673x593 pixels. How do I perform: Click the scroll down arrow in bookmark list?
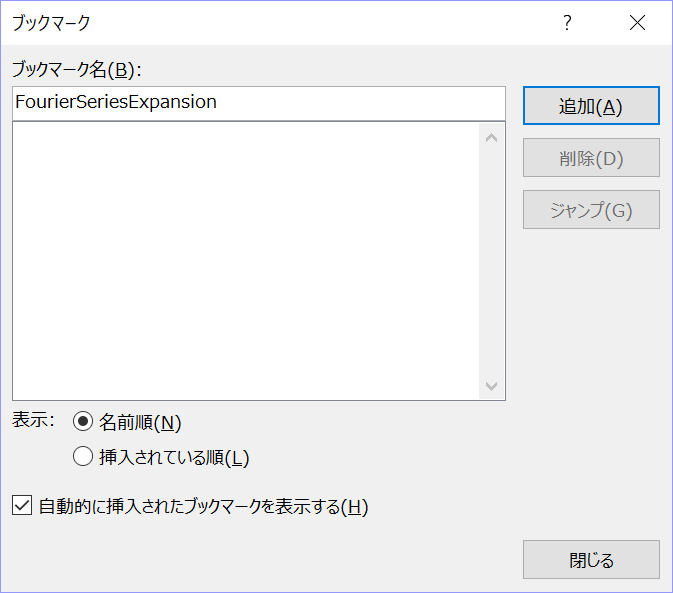pos(491,386)
